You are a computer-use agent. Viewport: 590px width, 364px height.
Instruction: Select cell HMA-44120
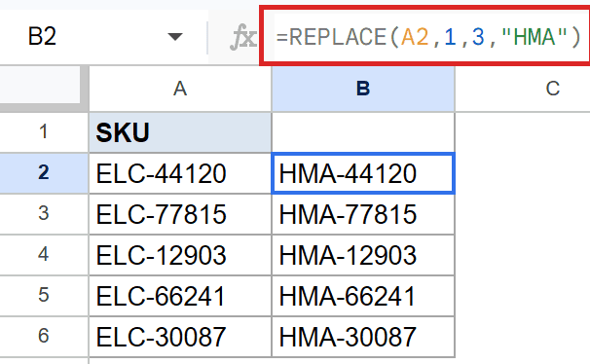click(363, 173)
